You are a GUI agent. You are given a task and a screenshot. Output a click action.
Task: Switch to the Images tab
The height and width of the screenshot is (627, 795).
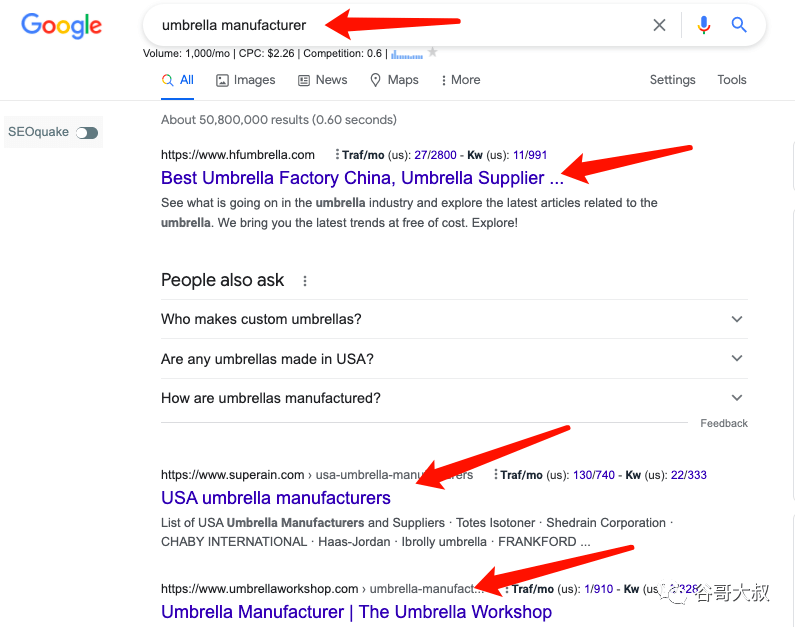click(246, 80)
